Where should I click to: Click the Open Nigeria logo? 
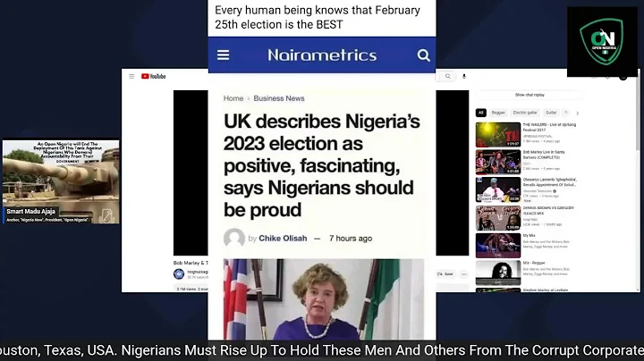tap(602, 41)
